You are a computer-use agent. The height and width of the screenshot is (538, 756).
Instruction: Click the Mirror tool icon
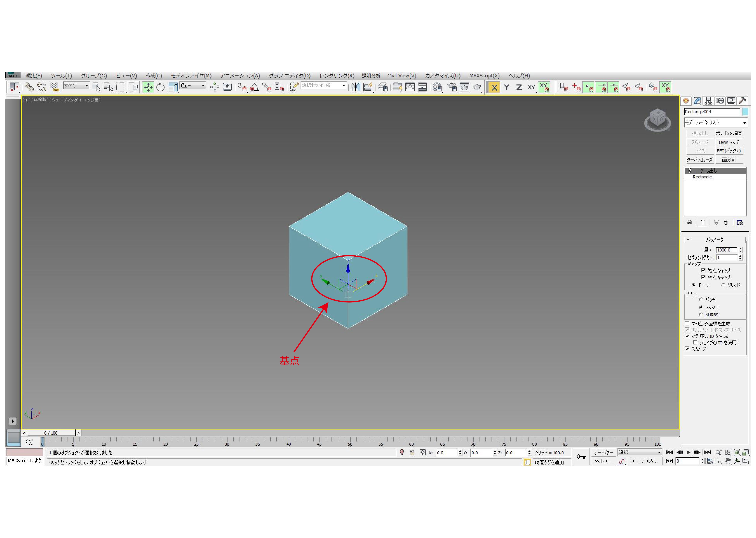click(x=355, y=87)
